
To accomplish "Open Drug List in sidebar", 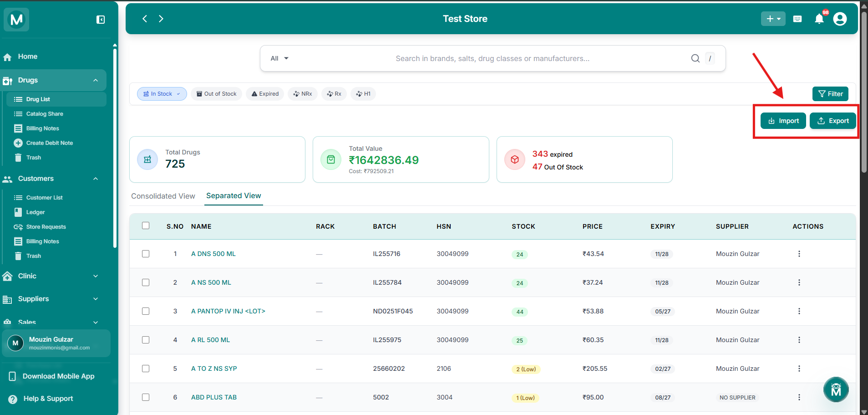I will 56,99.
